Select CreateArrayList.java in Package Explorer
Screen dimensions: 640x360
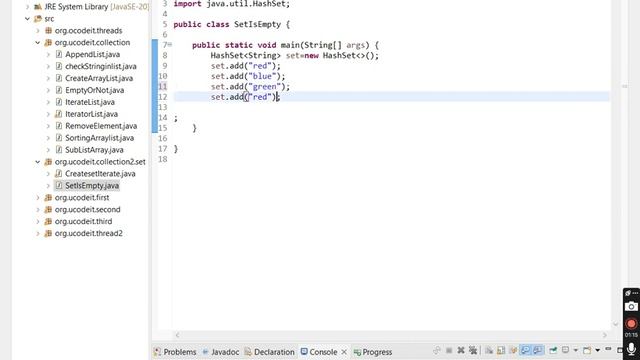[x=99, y=78]
